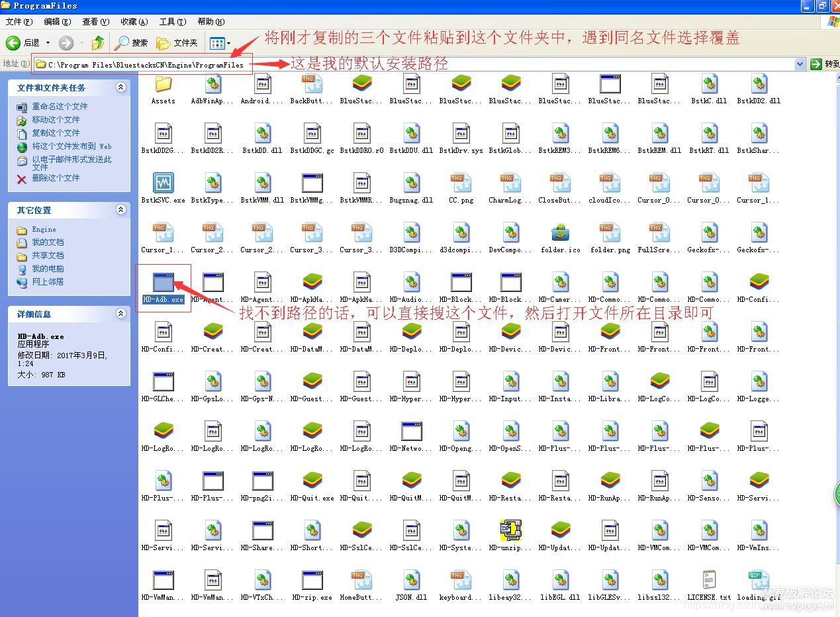Select the loading.gif file
The height and width of the screenshot is (617, 840).
click(x=759, y=585)
